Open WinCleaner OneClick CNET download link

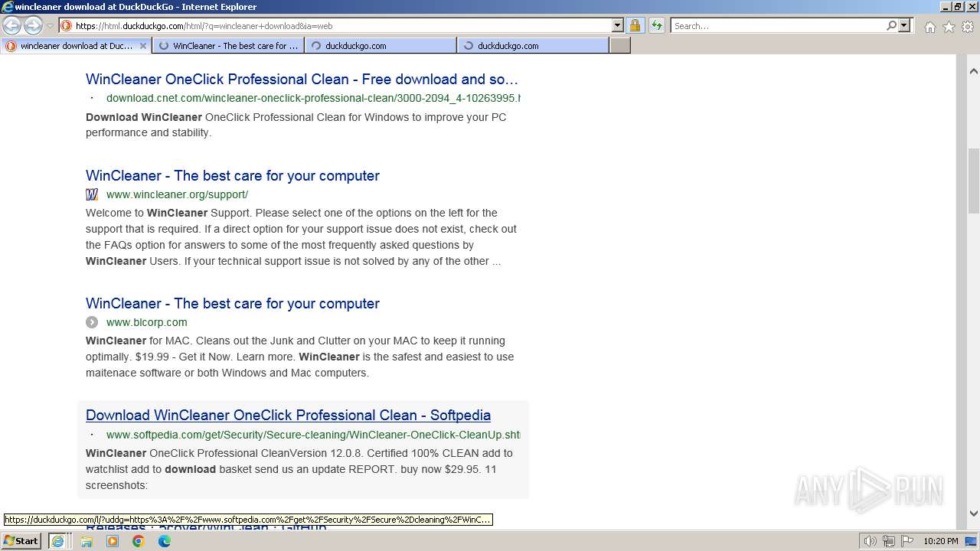click(302, 79)
